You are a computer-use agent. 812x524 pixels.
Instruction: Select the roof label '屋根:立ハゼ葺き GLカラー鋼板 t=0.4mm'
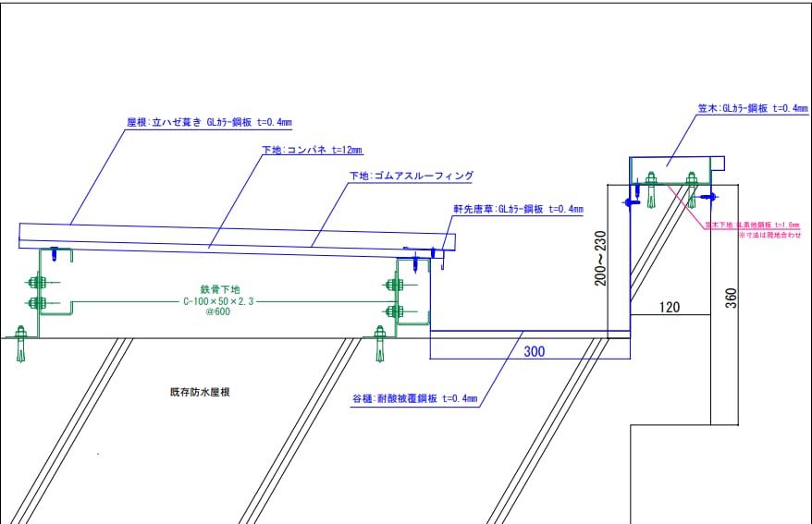209,123
